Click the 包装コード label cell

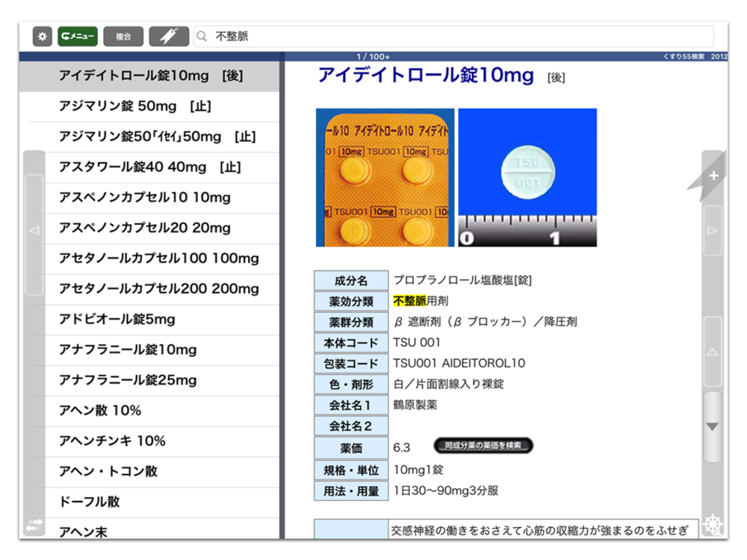[351, 364]
